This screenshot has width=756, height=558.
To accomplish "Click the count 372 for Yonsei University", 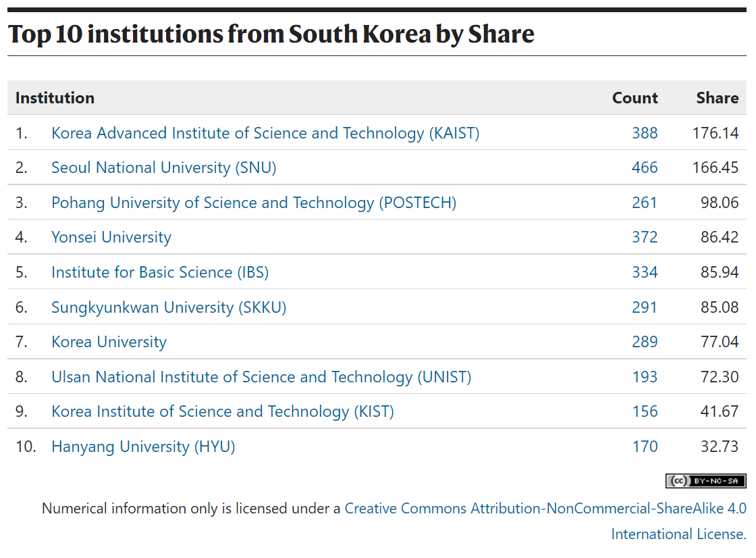I will [647, 237].
